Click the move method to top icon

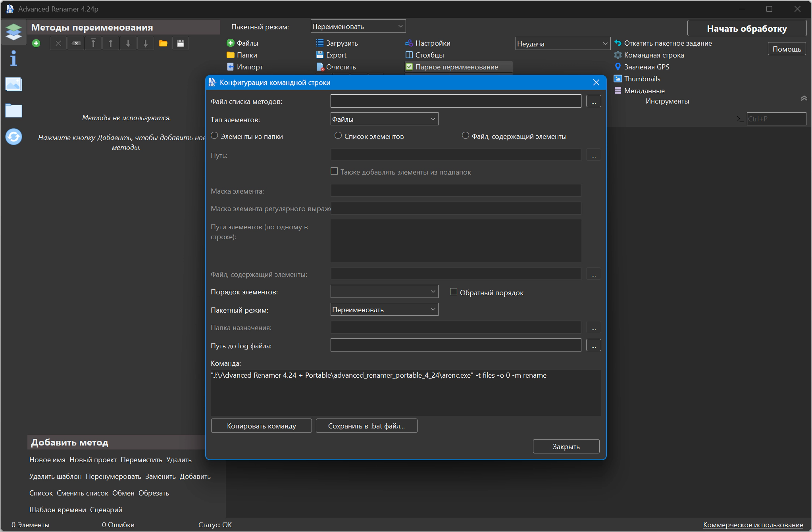point(93,43)
